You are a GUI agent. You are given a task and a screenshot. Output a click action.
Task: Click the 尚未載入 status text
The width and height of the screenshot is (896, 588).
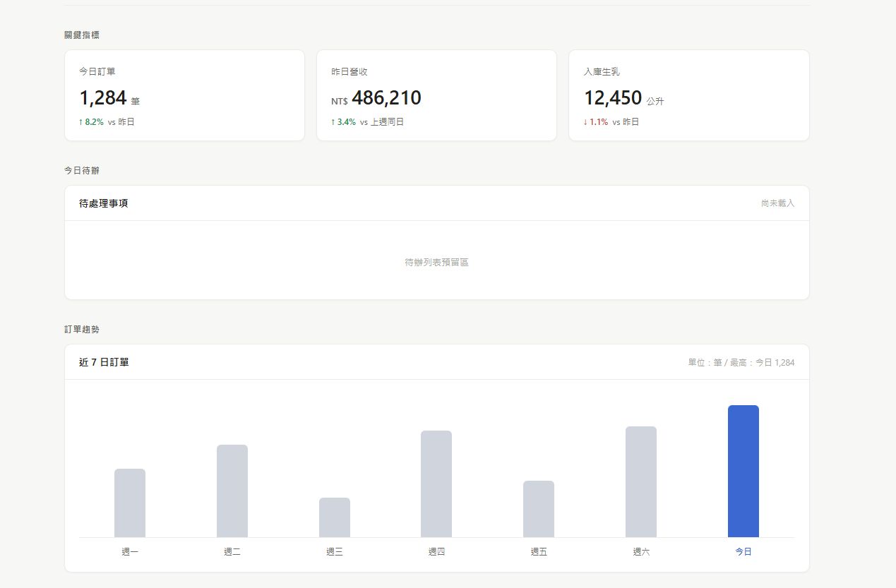777,203
